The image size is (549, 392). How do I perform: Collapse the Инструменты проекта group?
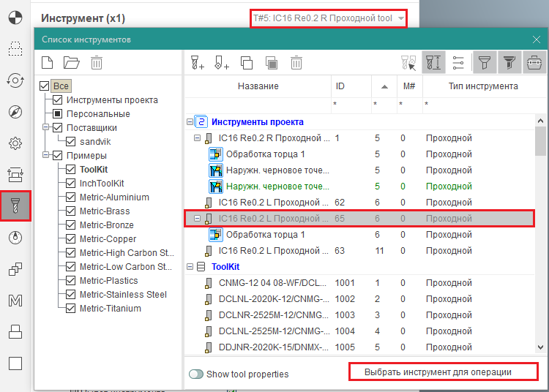[x=190, y=122]
